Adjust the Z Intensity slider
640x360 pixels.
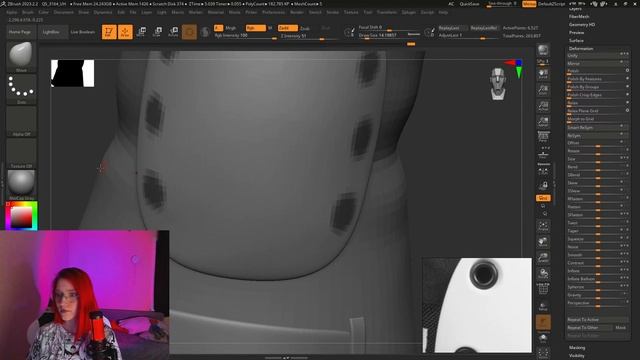309,36
